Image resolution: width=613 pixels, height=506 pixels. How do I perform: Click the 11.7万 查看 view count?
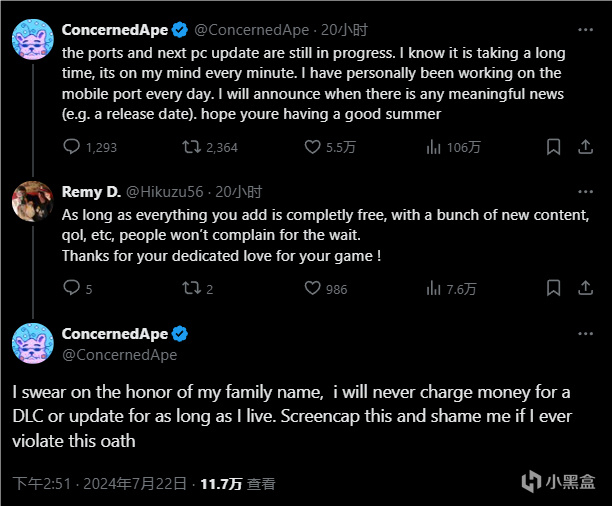click(237, 484)
